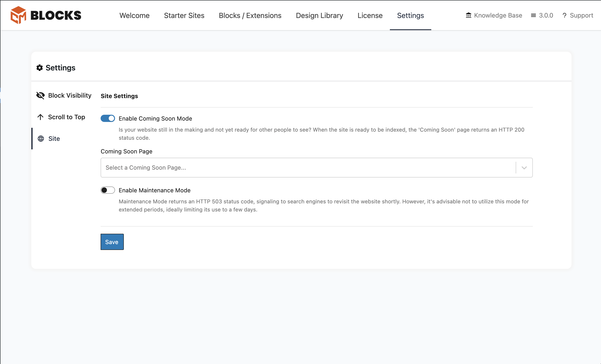Click the Block Visibility crossed-eye icon
601x364 pixels.
coord(41,95)
